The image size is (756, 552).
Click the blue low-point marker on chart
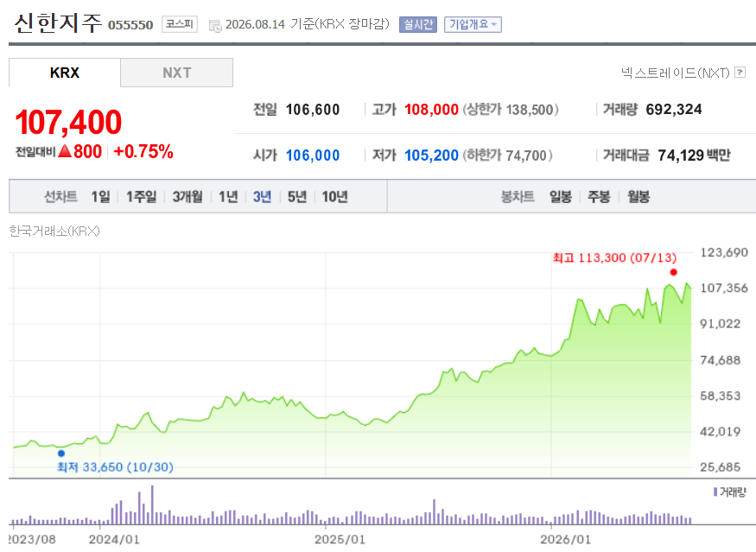pyautogui.click(x=61, y=454)
